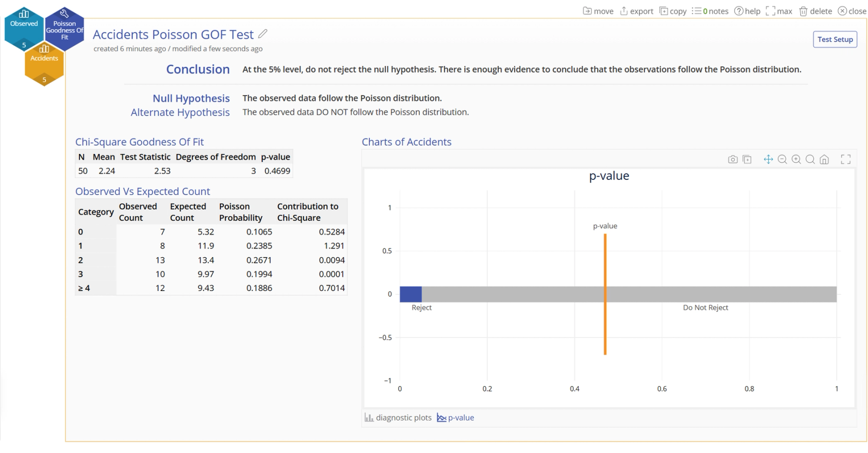Close the analysis card
The height and width of the screenshot is (453, 868).
pos(852,11)
